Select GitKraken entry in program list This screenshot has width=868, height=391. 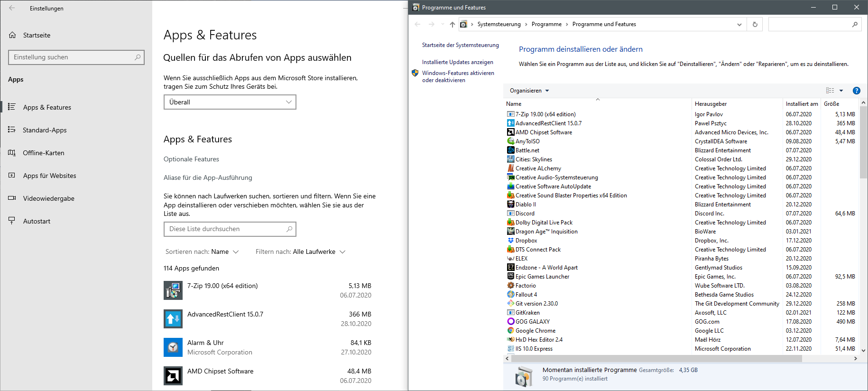[527, 312]
